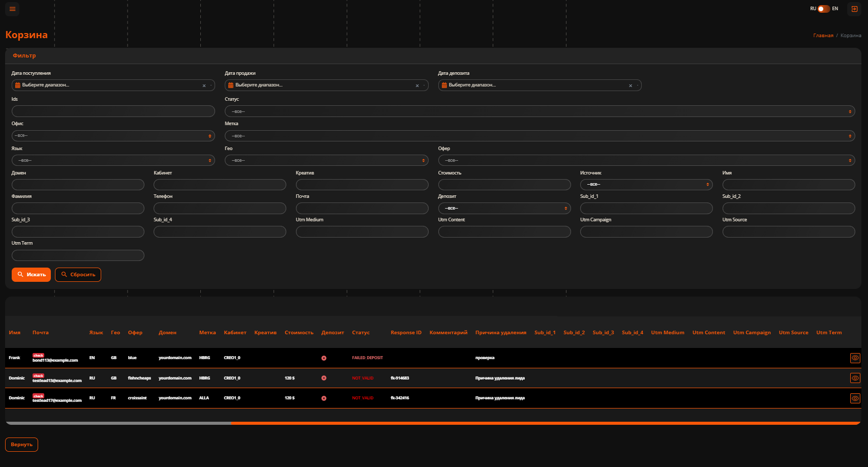Focus the Креатив input field
868x467 pixels.
click(x=362, y=185)
